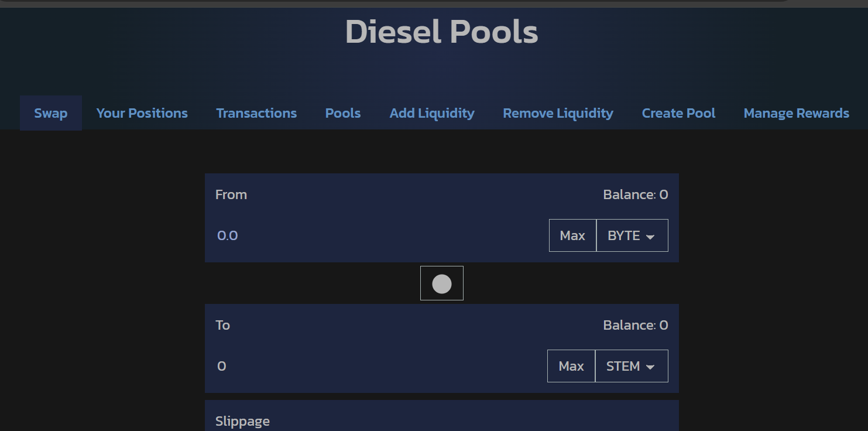Go to Manage Rewards tab
Screen dimensions: 868x431
[x=796, y=113]
